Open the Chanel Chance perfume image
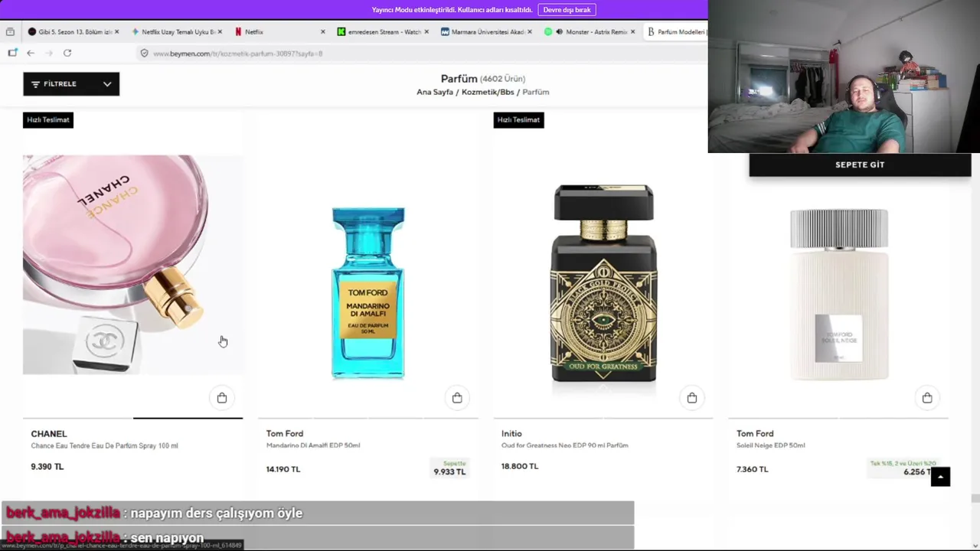This screenshot has height=551, width=980. click(x=133, y=265)
